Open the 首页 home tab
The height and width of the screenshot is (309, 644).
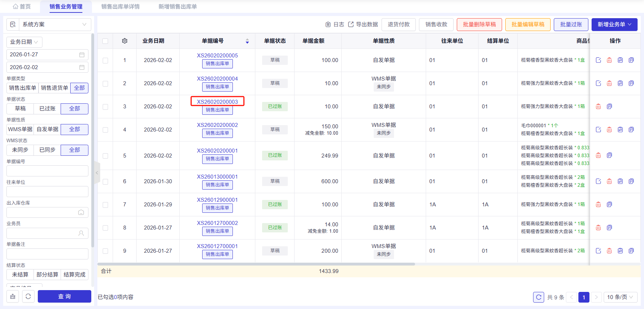point(22,6)
